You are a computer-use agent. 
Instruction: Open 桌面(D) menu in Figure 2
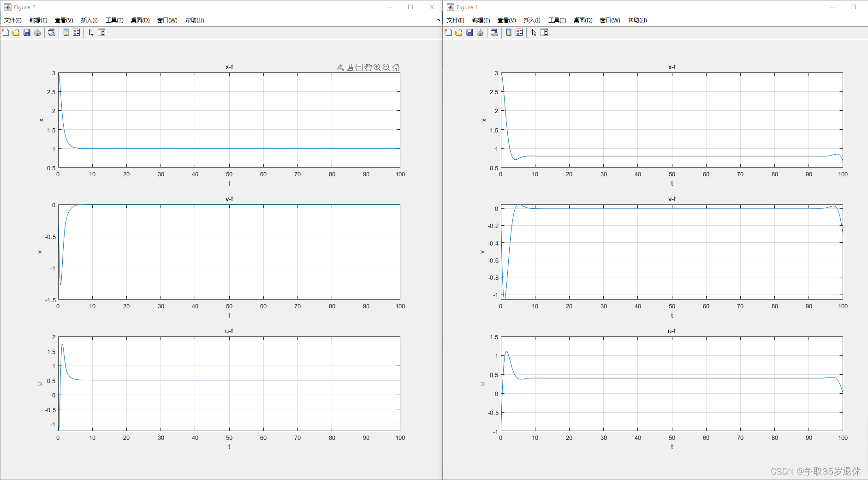140,20
